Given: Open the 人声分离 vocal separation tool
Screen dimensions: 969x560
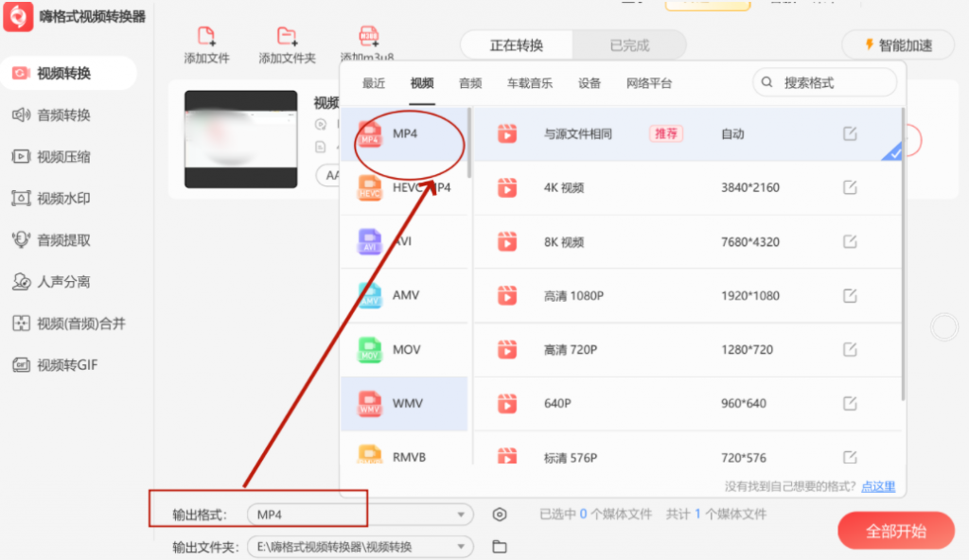Looking at the screenshot, I should pyautogui.click(x=62, y=281).
